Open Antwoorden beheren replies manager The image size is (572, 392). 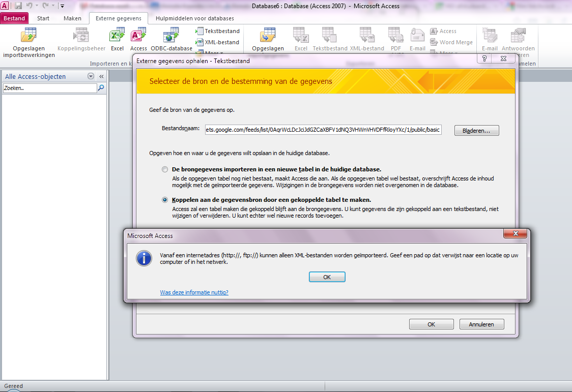point(518,39)
